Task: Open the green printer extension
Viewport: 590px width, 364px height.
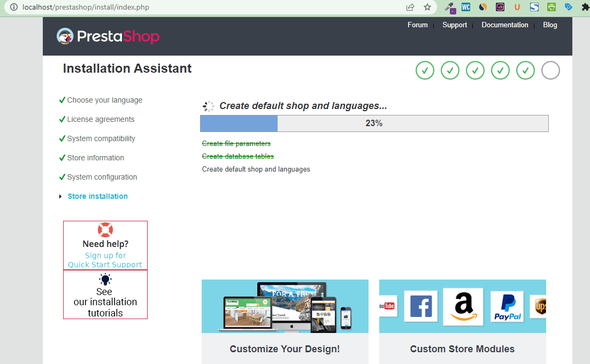Action: tap(551, 7)
